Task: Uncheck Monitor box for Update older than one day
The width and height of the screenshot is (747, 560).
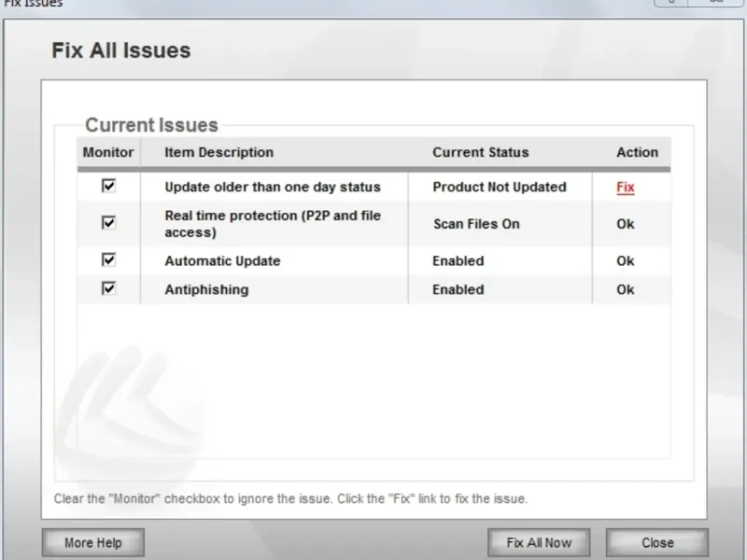Action: (x=108, y=186)
